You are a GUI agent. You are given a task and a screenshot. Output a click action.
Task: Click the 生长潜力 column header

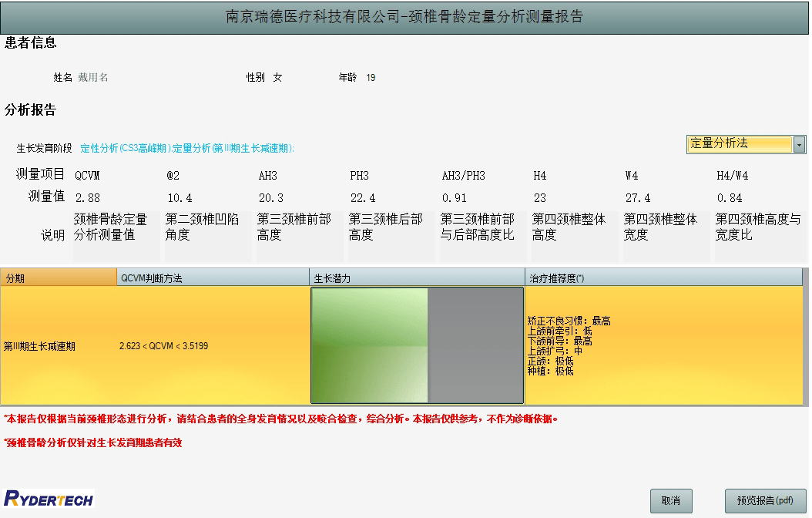[x=417, y=278]
